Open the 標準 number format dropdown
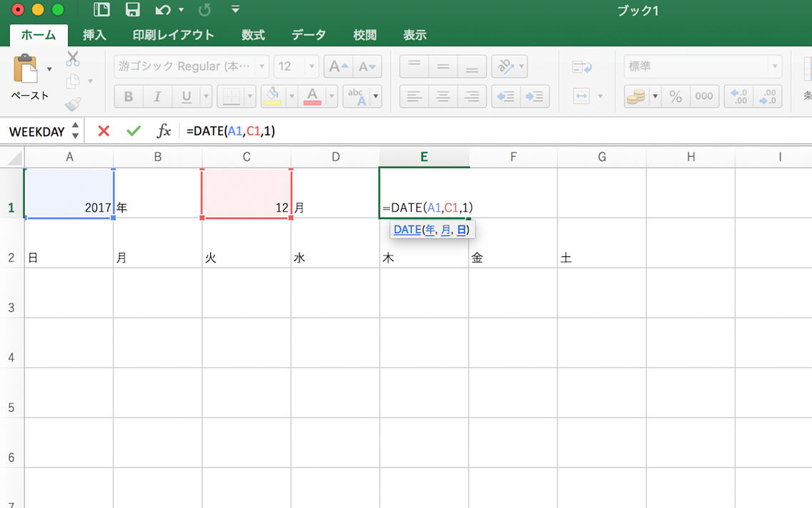812x508 pixels. click(x=776, y=66)
